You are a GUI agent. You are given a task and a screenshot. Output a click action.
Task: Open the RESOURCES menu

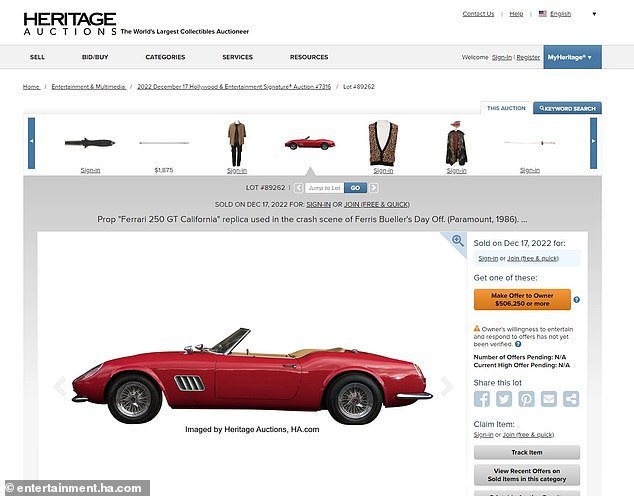point(309,57)
